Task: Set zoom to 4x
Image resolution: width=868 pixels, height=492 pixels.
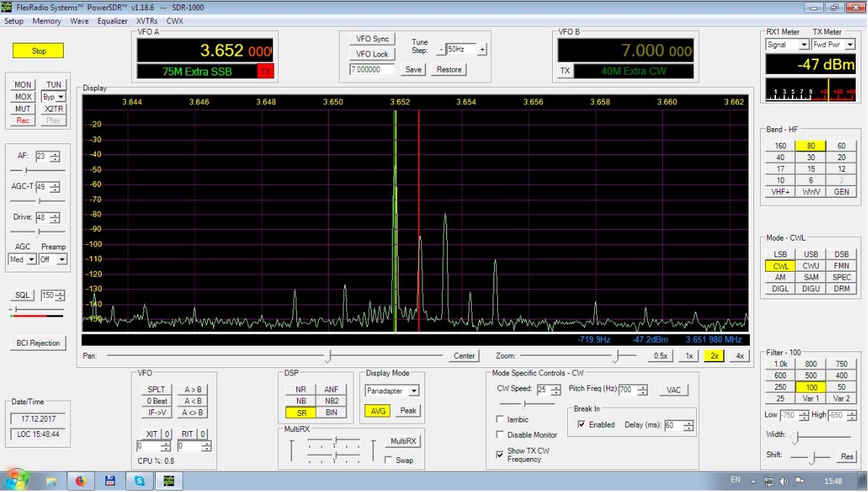Action: [740, 356]
